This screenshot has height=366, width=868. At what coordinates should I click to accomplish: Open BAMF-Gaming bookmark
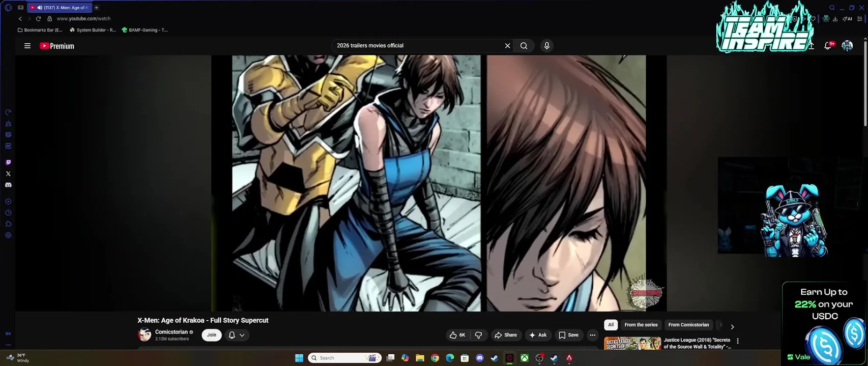144,30
